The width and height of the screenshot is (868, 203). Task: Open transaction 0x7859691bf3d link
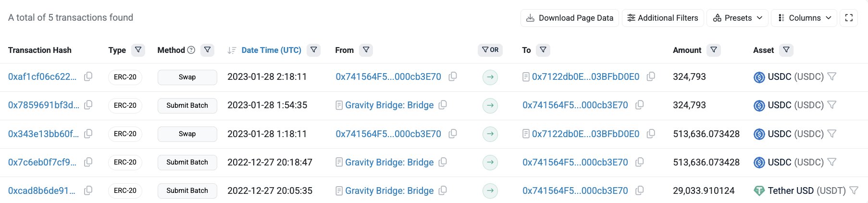44,105
